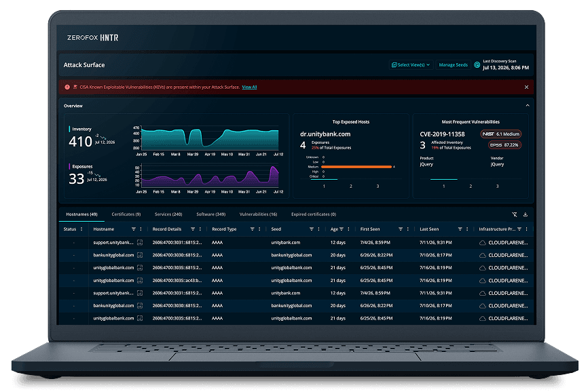This screenshot has height=392, width=588.
Task: Go to page 3 of Most Frequent Vulnerabilities
Action: pyautogui.click(x=497, y=186)
